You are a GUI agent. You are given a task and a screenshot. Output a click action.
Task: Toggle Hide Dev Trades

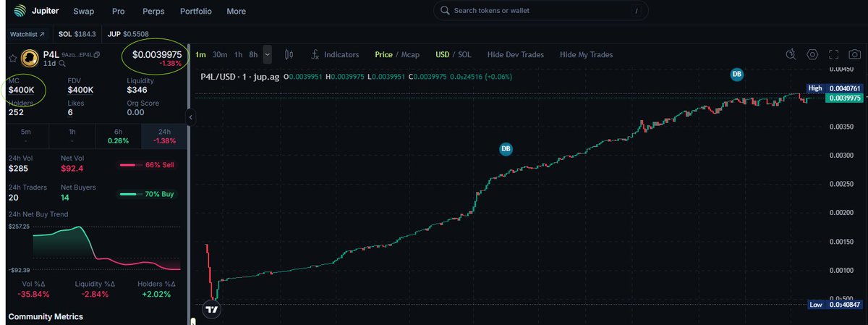click(x=515, y=54)
